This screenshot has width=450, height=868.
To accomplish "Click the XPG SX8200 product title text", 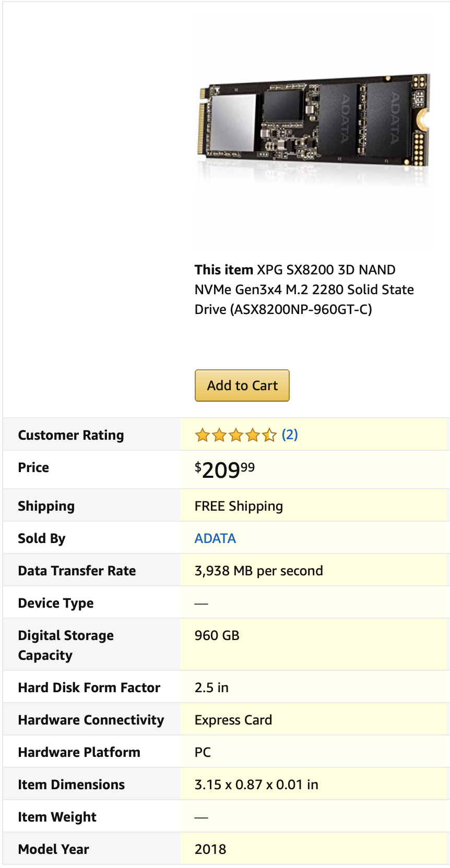I will click(304, 290).
